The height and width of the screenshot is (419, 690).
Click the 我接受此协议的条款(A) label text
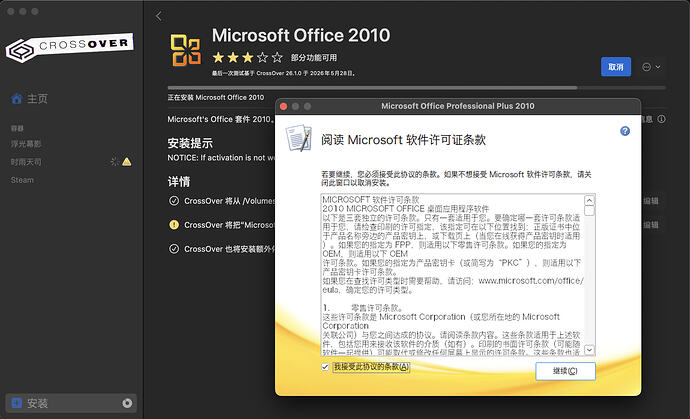(x=371, y=367)
